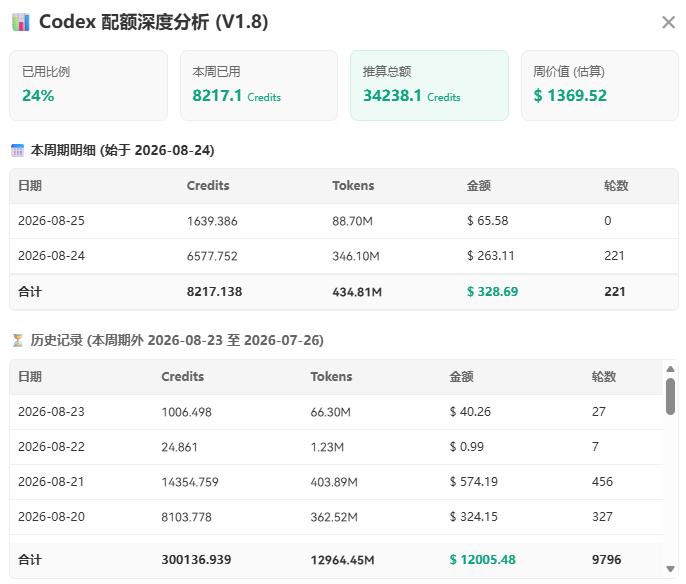Click the 6577.752 credits value
The height and width of the screenshot is (584, 686).
212,256
